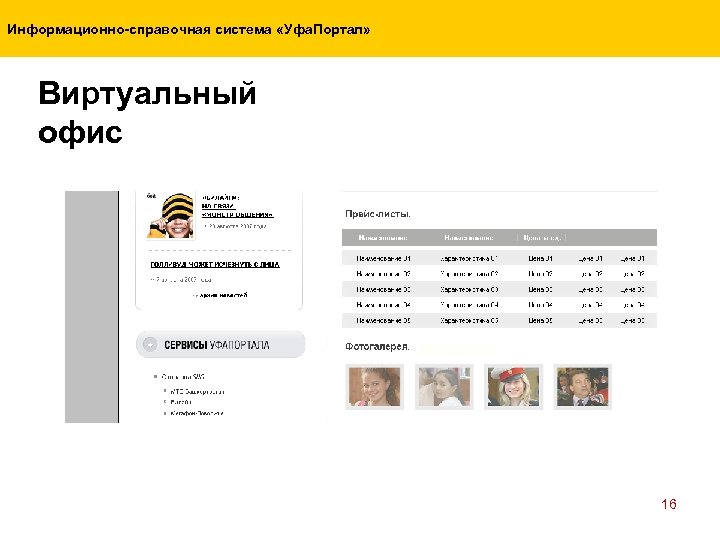
Task: Select cell Характеристика 03
Action: [469, 290]
